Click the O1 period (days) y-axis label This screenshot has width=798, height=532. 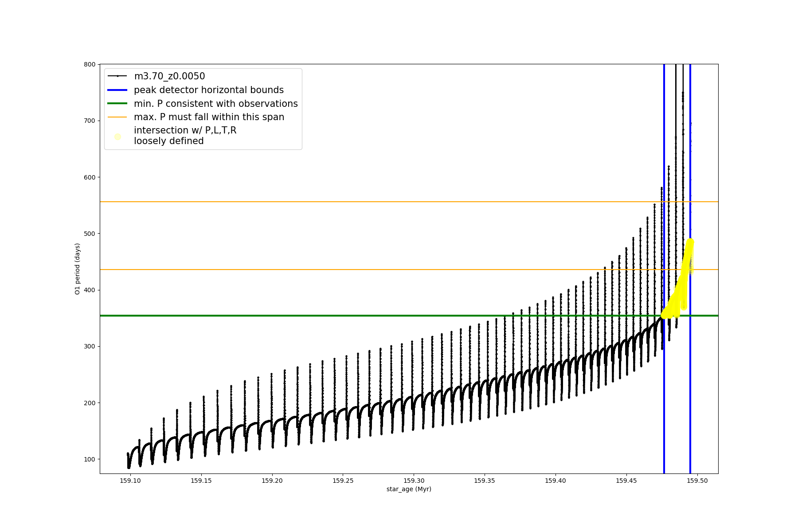[x=78, y=269]
